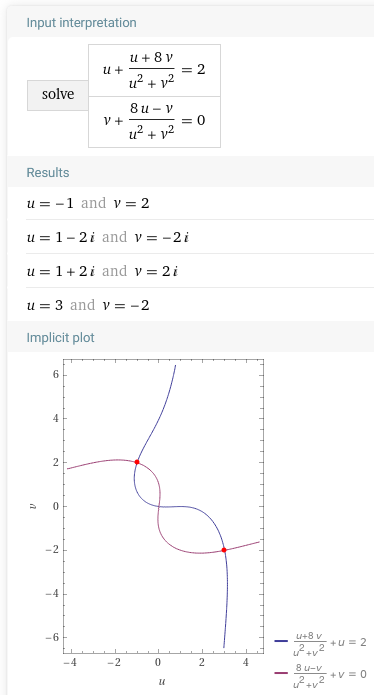Click the 6 tick label on the v axis
Viewport: 374px width, 695px height.
pos(57,375)
